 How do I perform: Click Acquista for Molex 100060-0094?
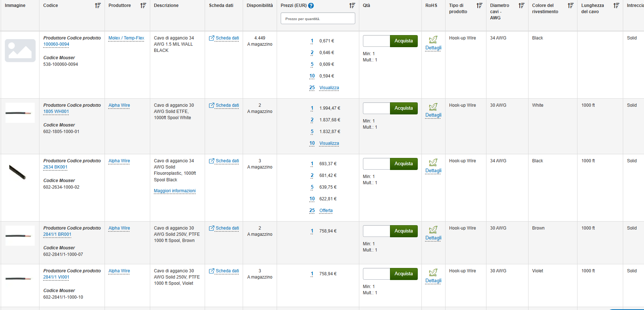coord(404,41)
